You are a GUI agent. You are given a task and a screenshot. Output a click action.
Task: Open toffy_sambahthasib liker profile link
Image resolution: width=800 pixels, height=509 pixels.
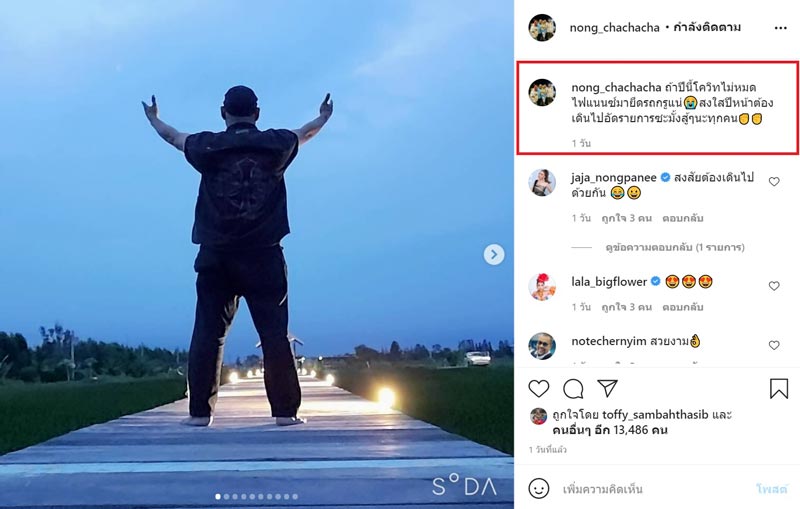(x=655, y=415)
